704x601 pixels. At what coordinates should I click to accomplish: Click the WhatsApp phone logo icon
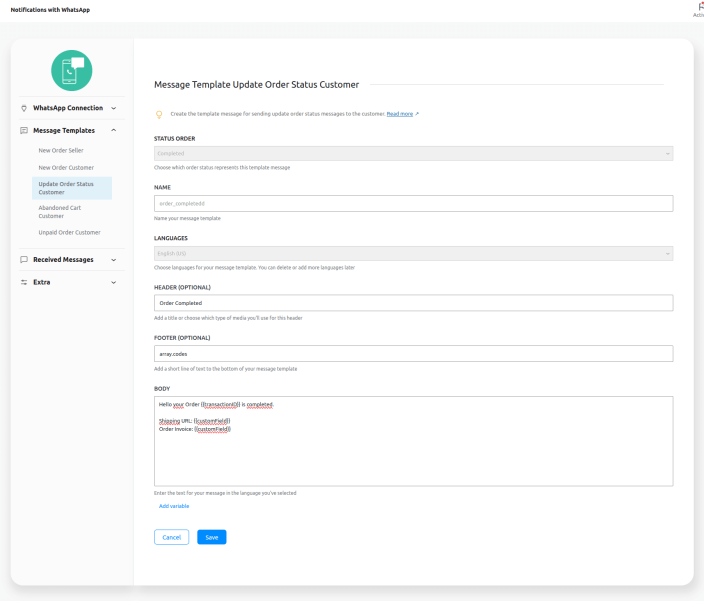[x=71, y=70]
